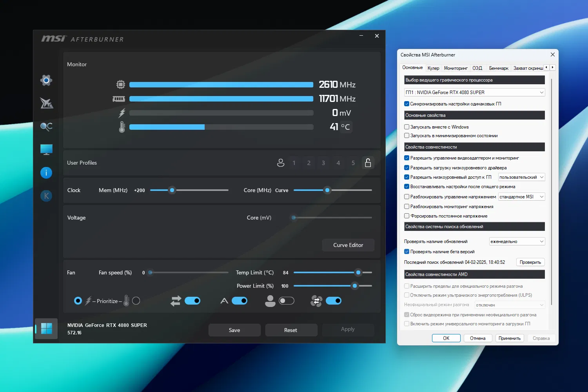Minimize the Afterburner window
This screenshot has width=588, height=392.
(361, 36)
